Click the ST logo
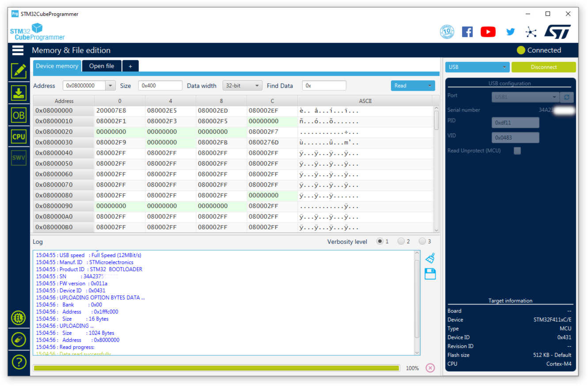Image resolution: width=588 pixels, height=386 pixels. (558, 32)
